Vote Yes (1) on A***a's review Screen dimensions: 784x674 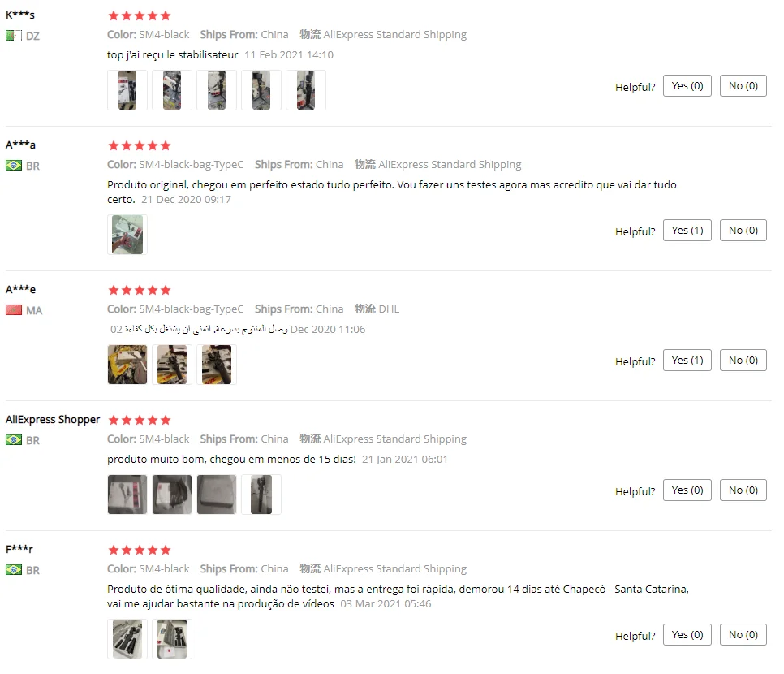tap(687, 230)
